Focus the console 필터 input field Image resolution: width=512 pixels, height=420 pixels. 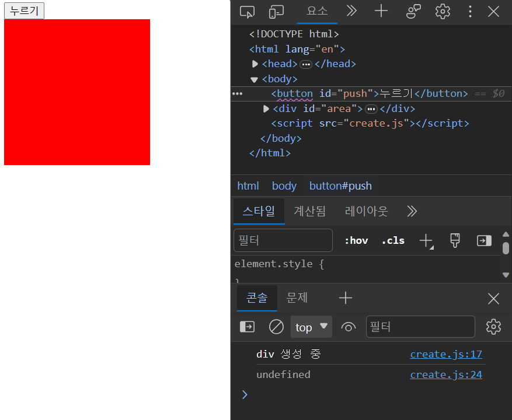[x=420, y=327]
